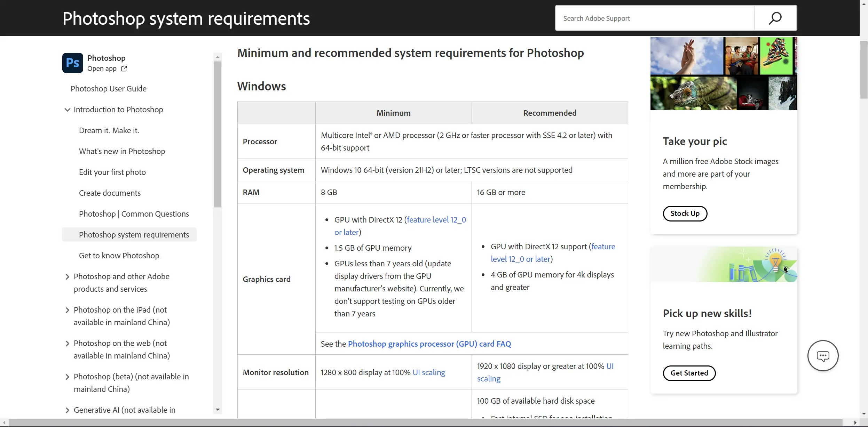868x427 pixels.
Task: Click the scroll down arrow icon
Action: point(218,409)
